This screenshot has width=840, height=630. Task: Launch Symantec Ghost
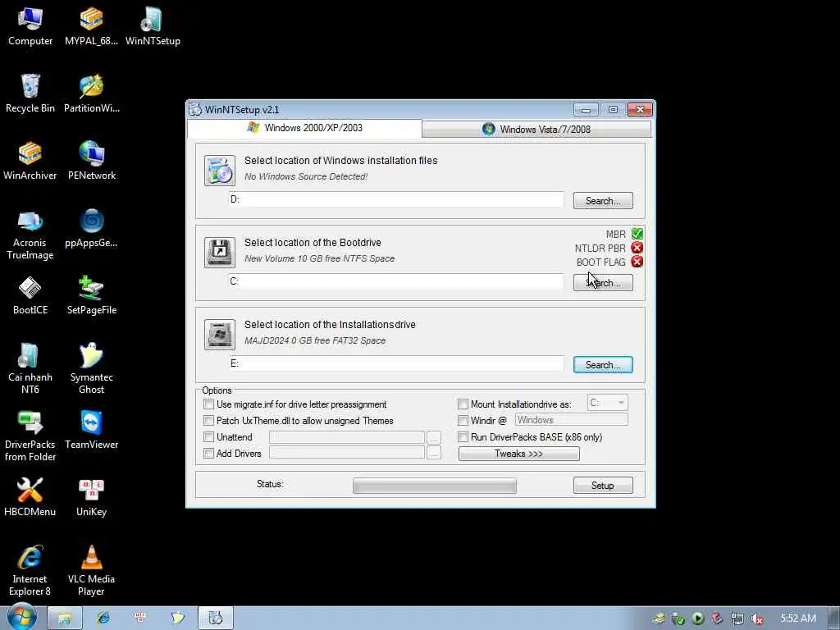tap(91, 369)
